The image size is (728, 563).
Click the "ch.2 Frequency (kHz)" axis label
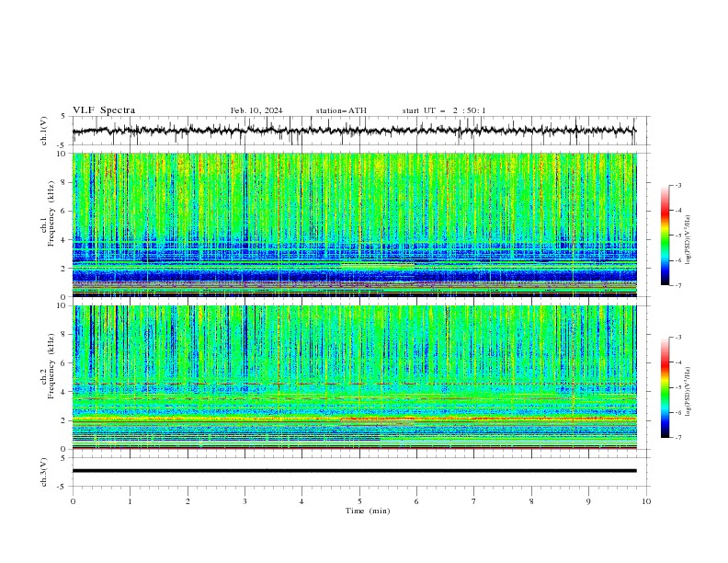point(48,366)
